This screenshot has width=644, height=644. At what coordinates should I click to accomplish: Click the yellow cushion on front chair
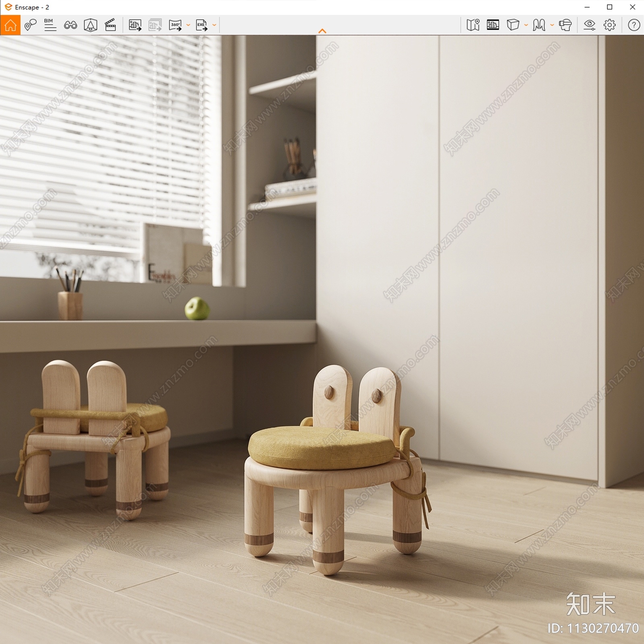[322, 448]
